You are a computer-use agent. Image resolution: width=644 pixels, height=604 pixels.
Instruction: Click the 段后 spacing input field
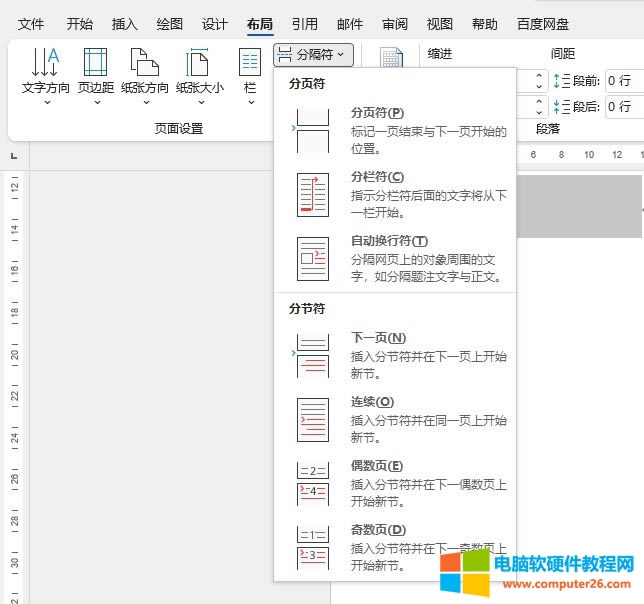(x=622, y=106)
